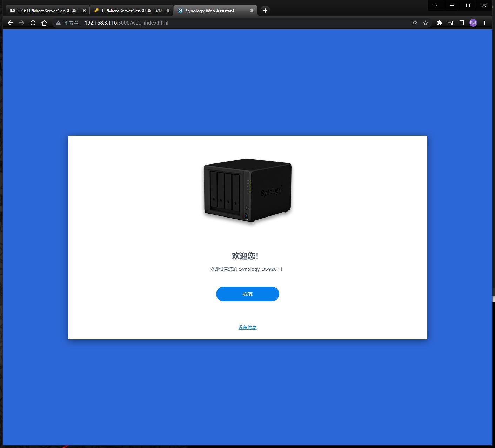Open the browser home page

pyautogui.click(x=44, y=23)
